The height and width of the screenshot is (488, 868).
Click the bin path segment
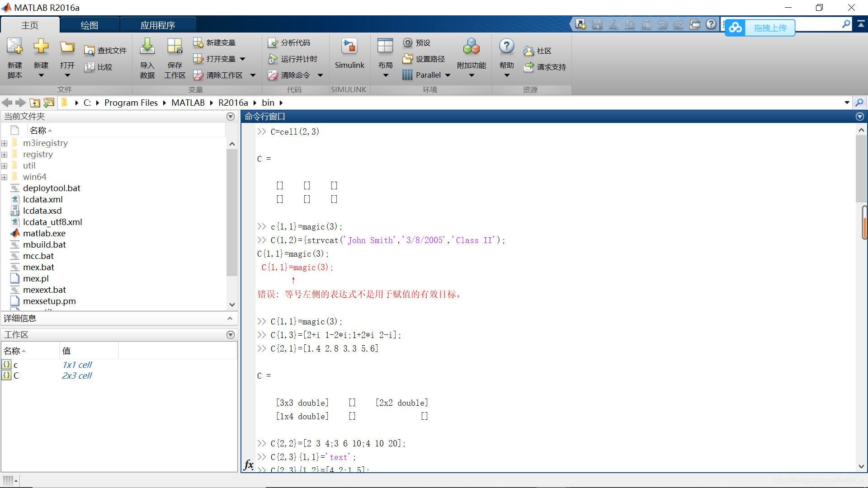pyautogui.click(x=268, y=103)
